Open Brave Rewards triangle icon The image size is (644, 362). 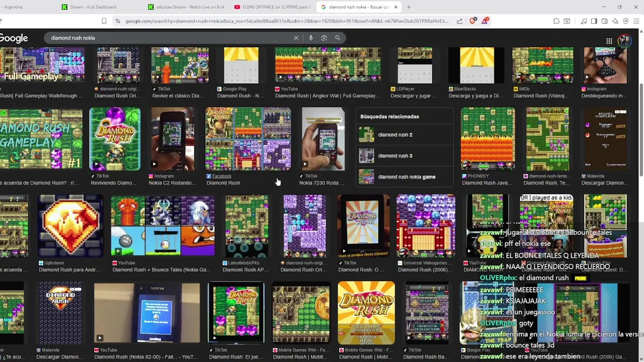[x=485, y=21]
